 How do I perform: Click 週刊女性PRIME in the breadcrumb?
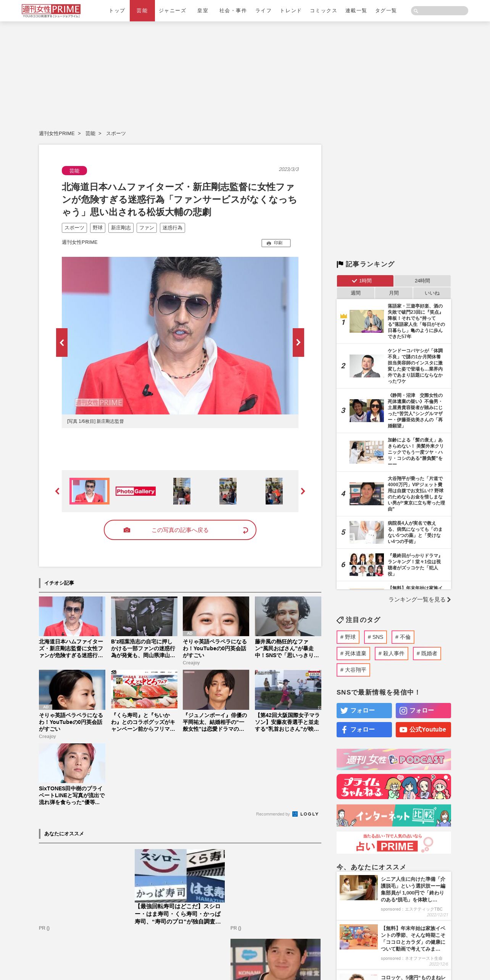[57, 134]
